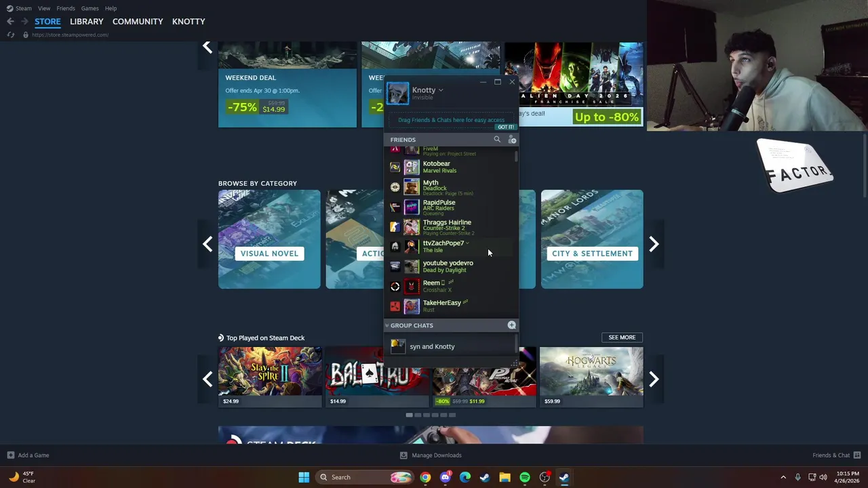Open Knotty status dropdown arrow

pos(441,90)
